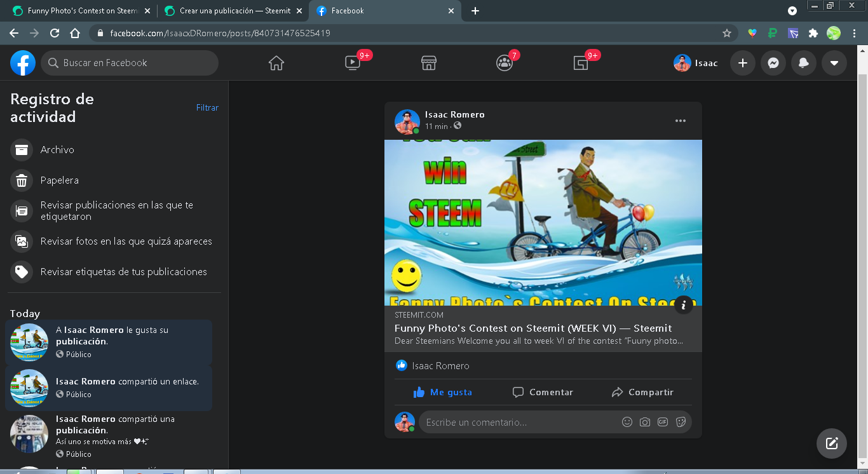Open the Create plus button
The image size is (868, 474).
tap(743, 63)
